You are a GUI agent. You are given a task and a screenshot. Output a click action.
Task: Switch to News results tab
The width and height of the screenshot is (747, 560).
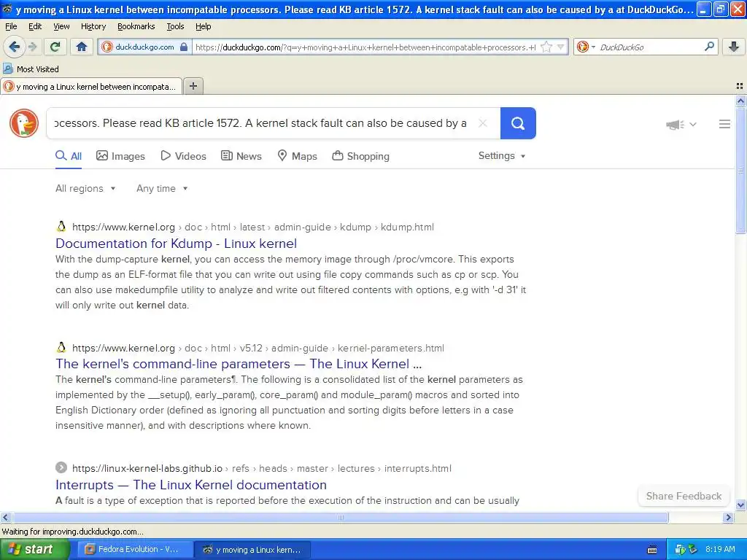click(x=241, y=156)
